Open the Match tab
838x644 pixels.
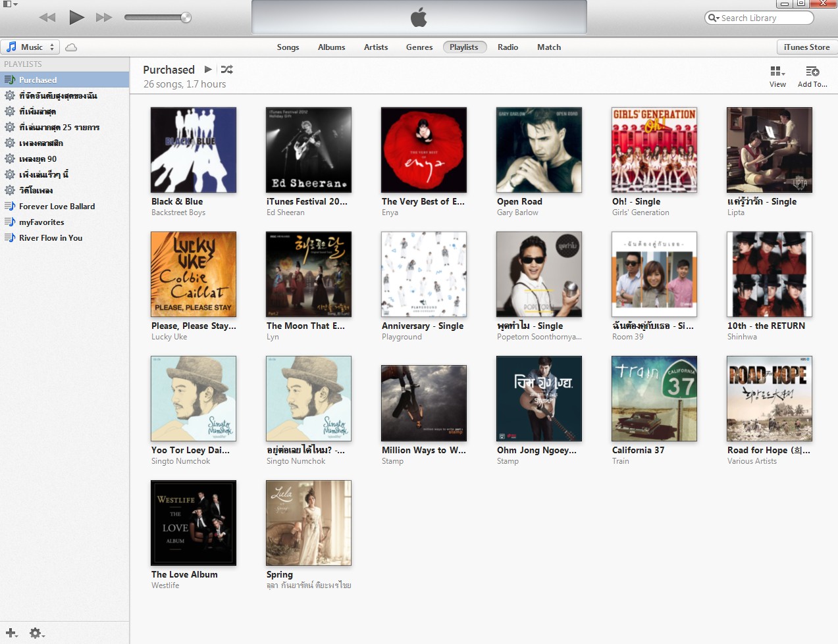point(549,47)
